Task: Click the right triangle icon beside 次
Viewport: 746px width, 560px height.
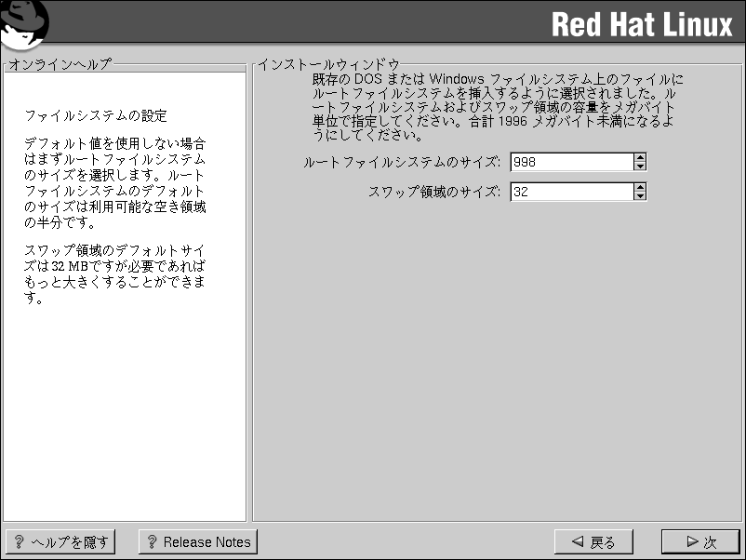Action: (x=691, y=542)
